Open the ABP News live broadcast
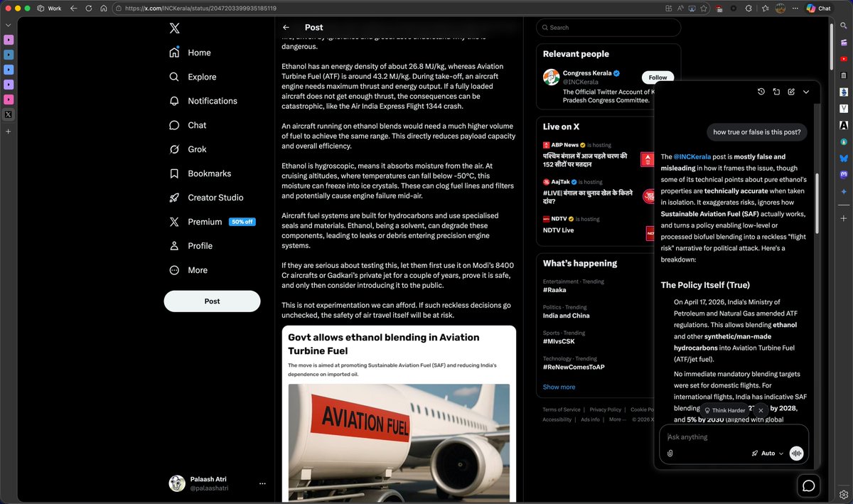 [x=598, y=155]
